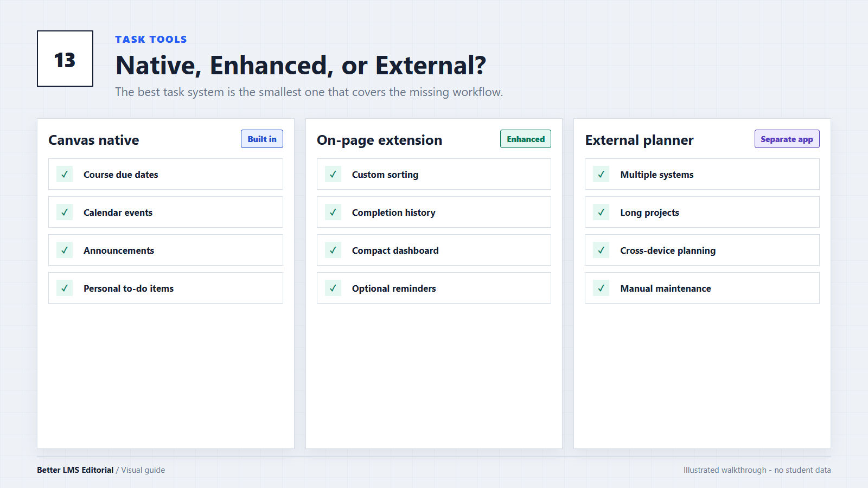Click the Built in badge

tap(262, 139)
